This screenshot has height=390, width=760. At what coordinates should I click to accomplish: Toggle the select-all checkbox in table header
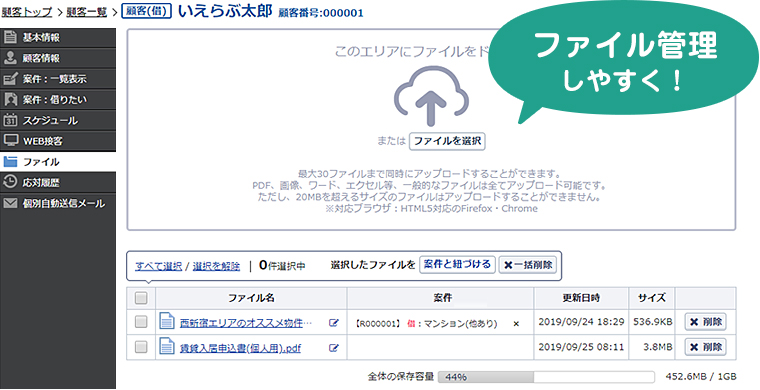pos(141,298)
